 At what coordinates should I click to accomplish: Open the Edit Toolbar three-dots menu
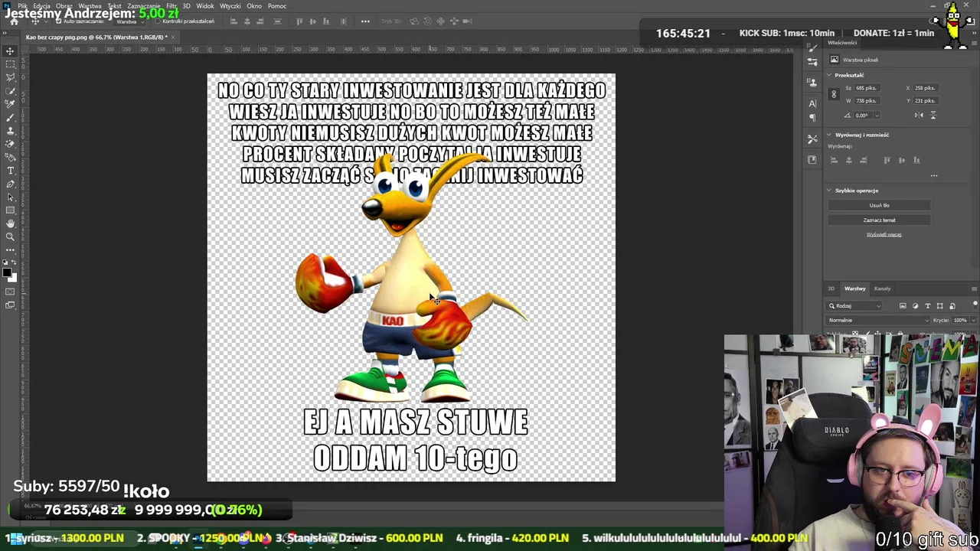11,250
